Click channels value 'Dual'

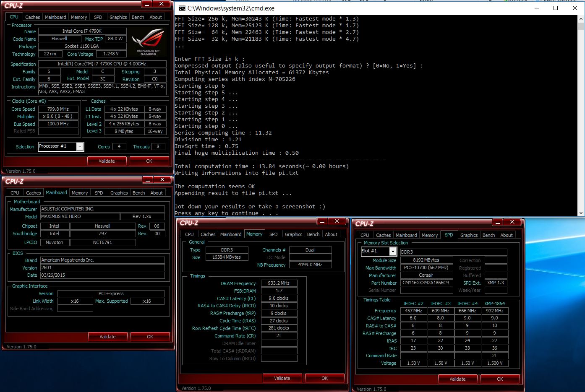point(310,250)
